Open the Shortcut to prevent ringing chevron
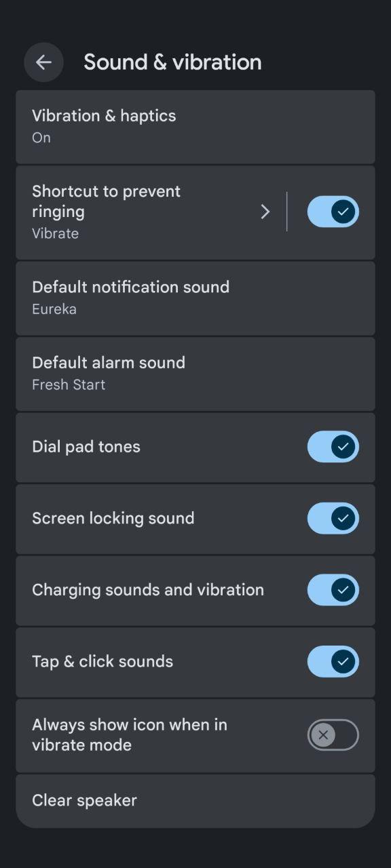Viewport: 391px width, 868px height. (x=265, y=212)
